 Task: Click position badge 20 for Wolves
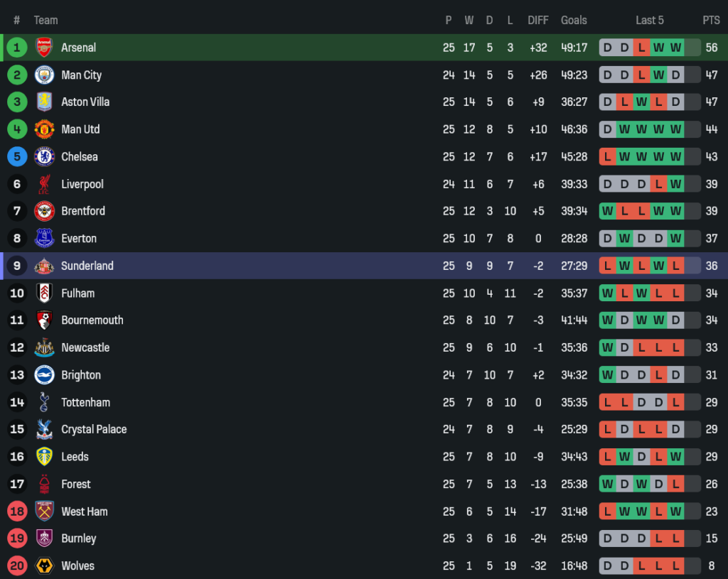17,566
